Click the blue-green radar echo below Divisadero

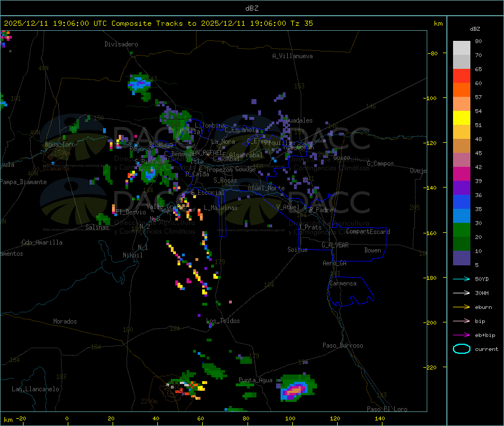[x=140, y=85]
